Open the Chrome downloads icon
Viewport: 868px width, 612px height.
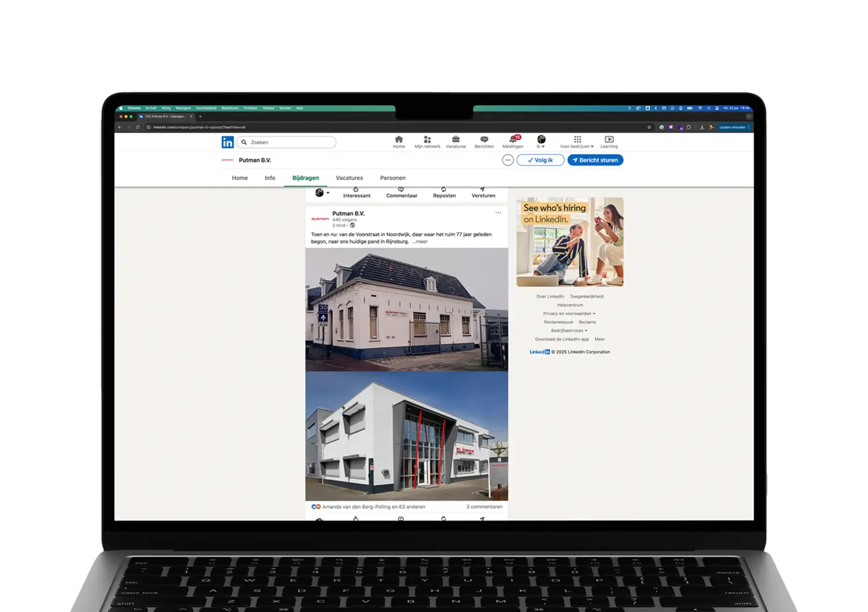click(x=702, y=127)
